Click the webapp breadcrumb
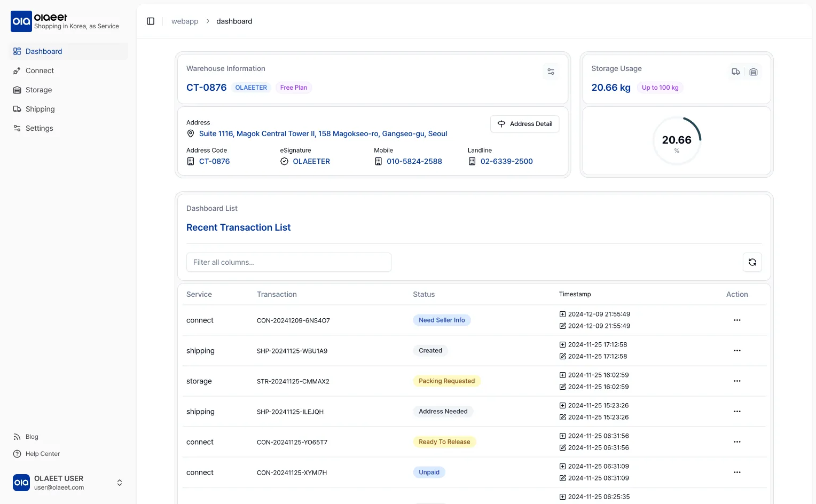This screenshot has width=816, height=504. click(184, 21)
